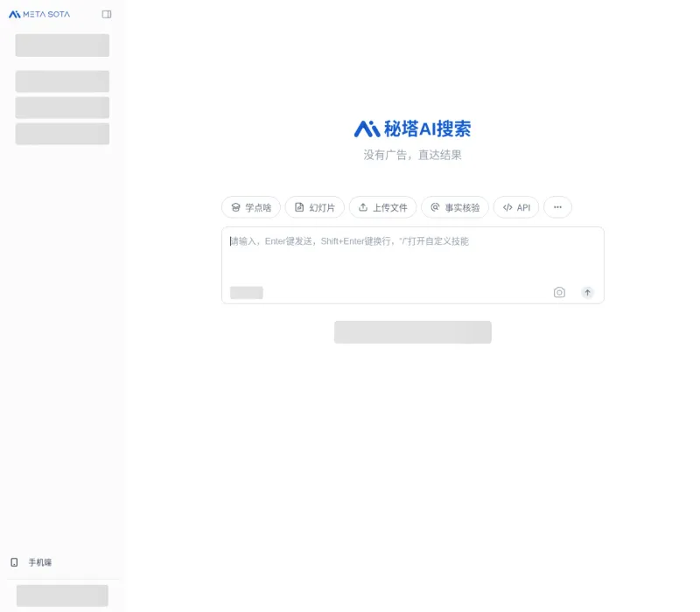Image resolution: width=700 pixels, height=612 pixels.
Task: Collapse the sidebar panel icon
Action: [106, 14]
